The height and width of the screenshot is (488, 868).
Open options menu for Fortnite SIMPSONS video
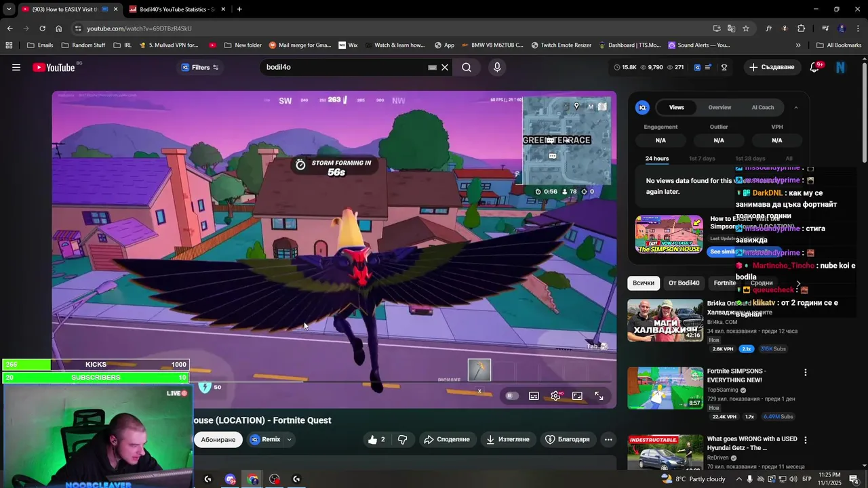tap(806, 372)
